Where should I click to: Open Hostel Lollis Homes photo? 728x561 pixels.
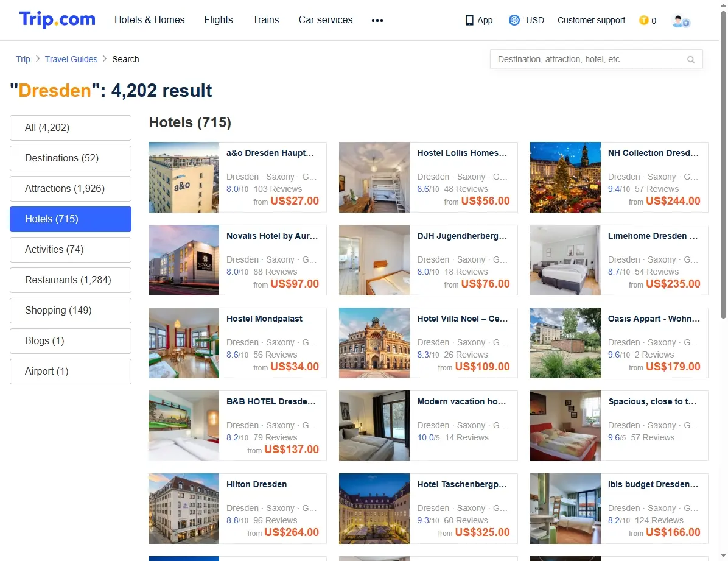click(x=374, y=177)
